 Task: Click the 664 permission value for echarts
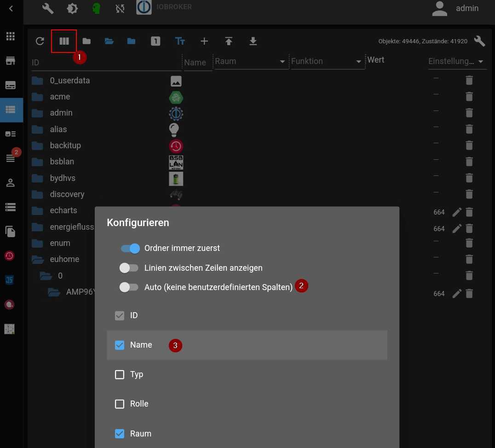pos(439,212)
